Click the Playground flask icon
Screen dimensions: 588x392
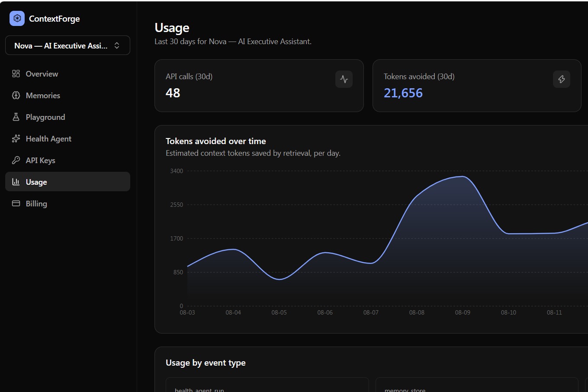click(x=16, y=117)
